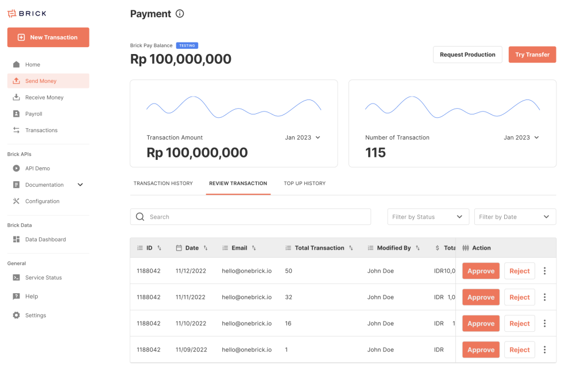Viewport: 588px width, 368px height.
Task: Select the Payroll icon in sidebar
Action: [16, 113]
